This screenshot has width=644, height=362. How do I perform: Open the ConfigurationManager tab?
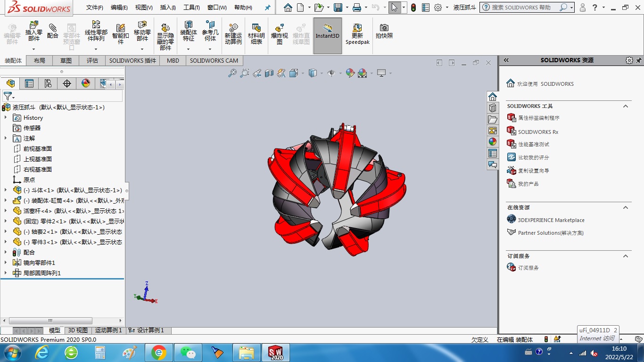pos(48,83)
